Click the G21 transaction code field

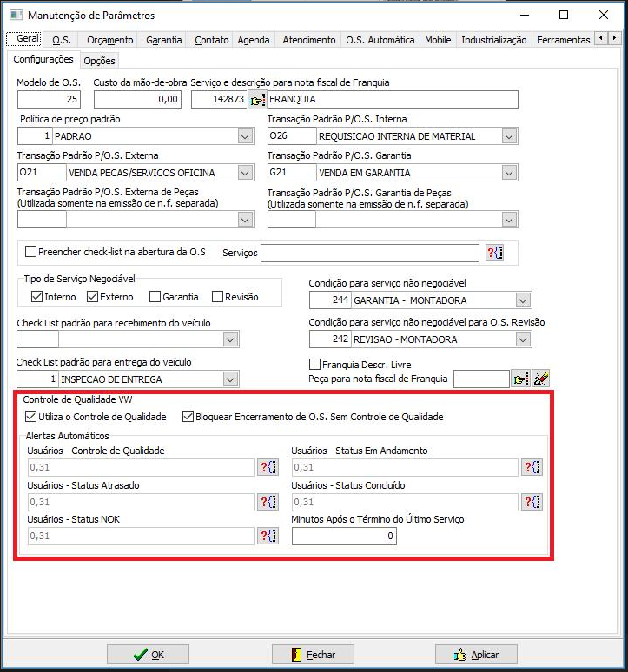click(292, 173)
